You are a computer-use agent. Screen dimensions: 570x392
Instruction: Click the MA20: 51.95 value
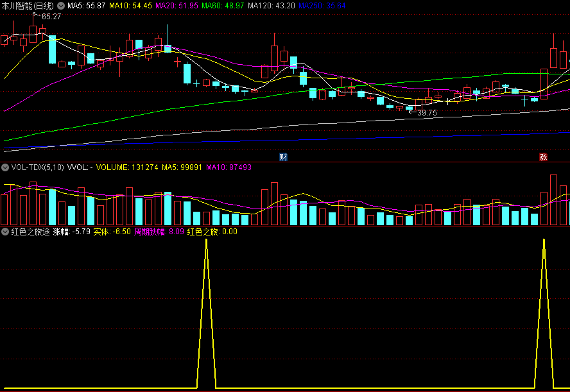[x=177, y=6]
